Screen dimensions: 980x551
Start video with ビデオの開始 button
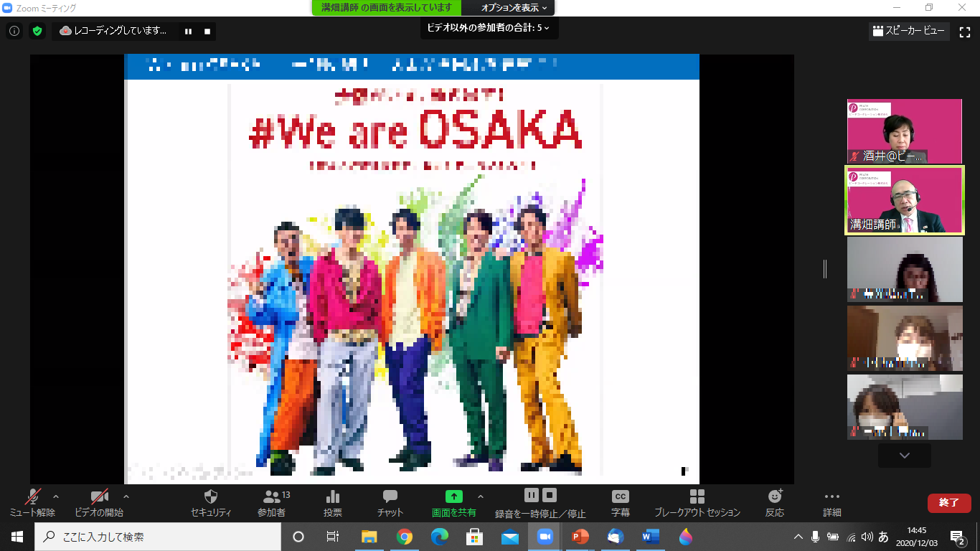tap(99, 503)
